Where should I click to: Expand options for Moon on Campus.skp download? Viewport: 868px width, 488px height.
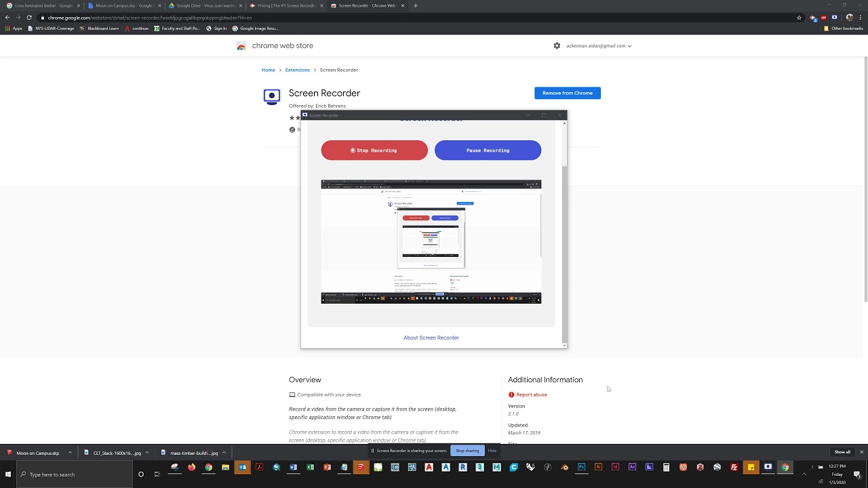pos(70,452)
